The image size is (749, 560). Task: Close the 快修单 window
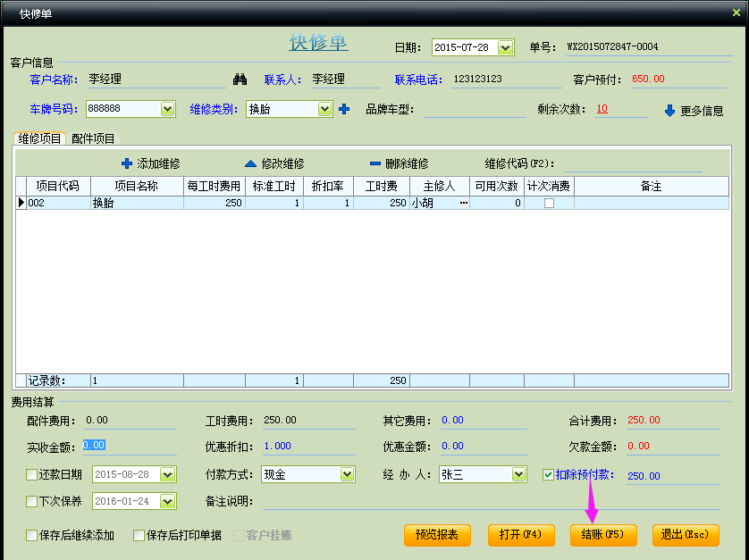click(x=736, y=13)
